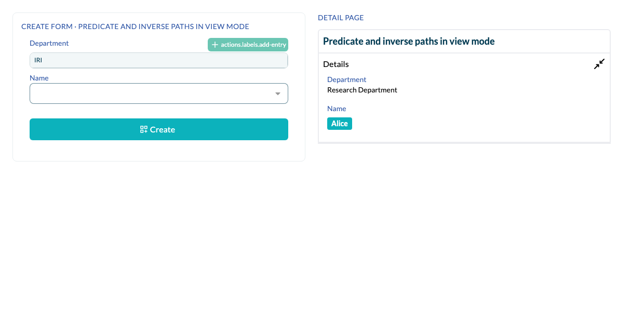Image resolution: width=644 pixels, height=322 pixels.
Task: Click the grid-plus icon beside Create
Action: click(144, 129)
